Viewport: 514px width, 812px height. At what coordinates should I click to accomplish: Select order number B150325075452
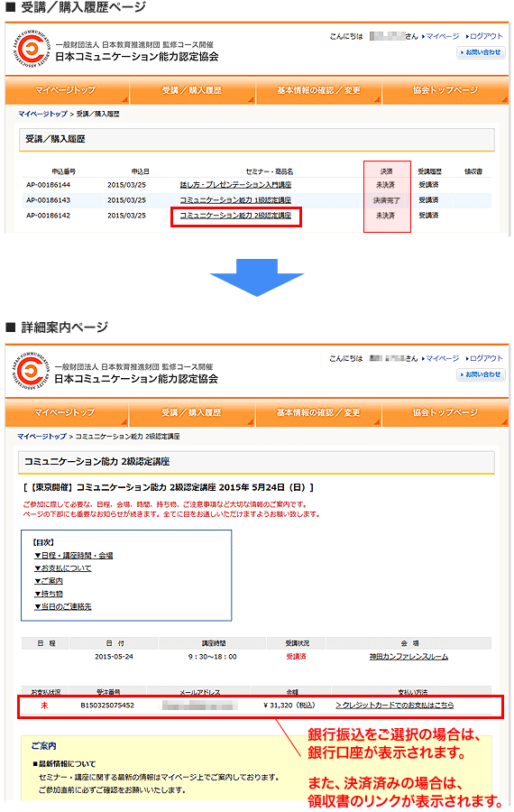[x=107, y=706]
